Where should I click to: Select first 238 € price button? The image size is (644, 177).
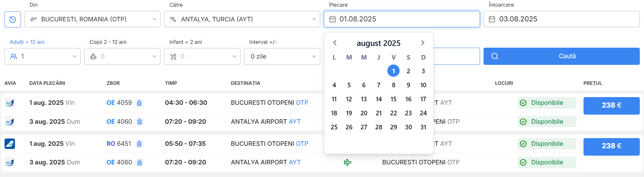tap(611, 105)
